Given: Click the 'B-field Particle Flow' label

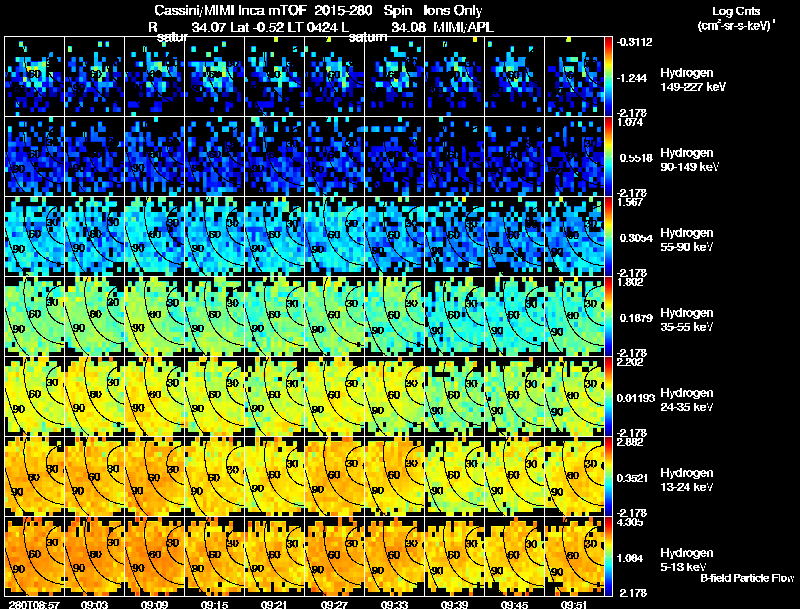Looking at the screenshot, I should coord(747,578).
